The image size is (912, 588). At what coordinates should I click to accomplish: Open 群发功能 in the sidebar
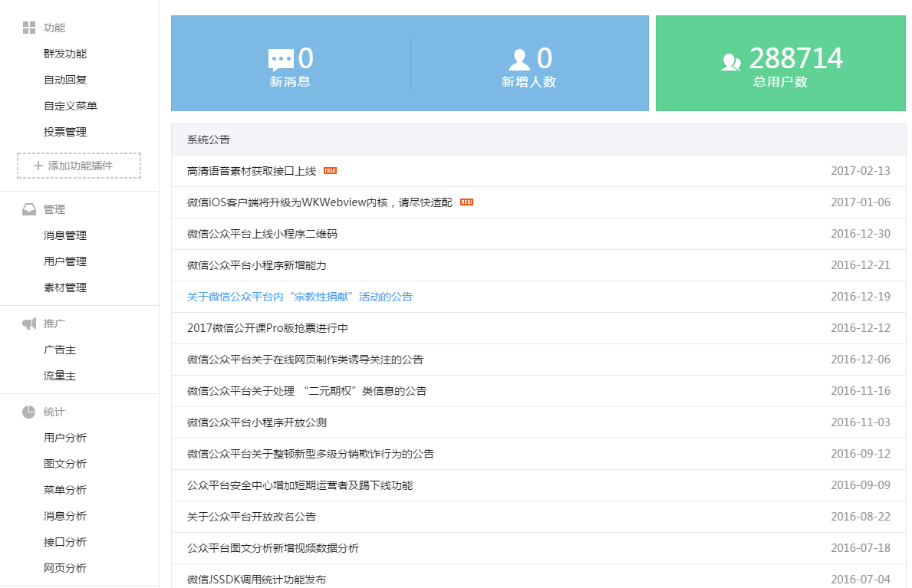point(65,54)
